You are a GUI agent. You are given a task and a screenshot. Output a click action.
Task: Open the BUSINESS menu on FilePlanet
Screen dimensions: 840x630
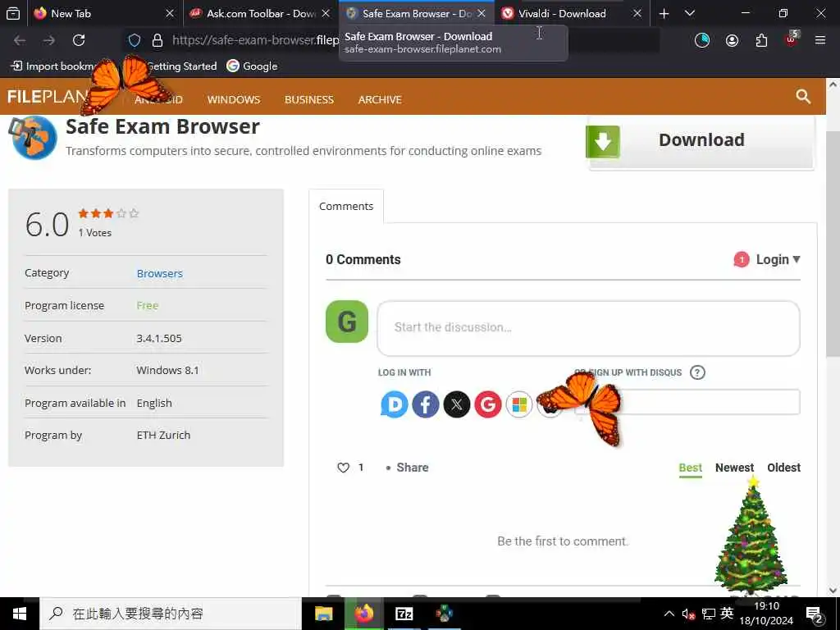click(x=309, y=99)
